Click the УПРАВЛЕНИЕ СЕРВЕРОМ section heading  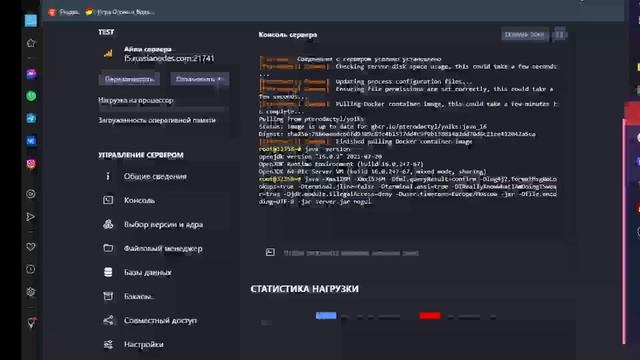point(141,155)
